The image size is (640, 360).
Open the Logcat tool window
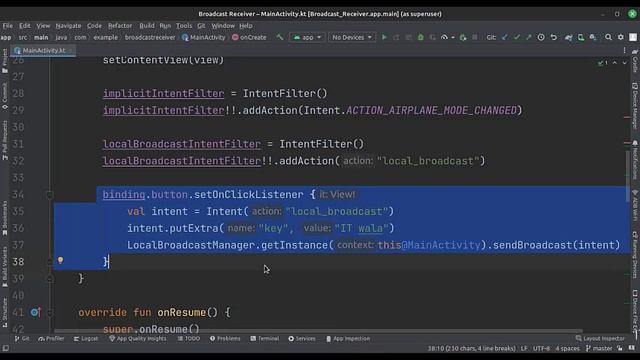[x=86, y=338]
